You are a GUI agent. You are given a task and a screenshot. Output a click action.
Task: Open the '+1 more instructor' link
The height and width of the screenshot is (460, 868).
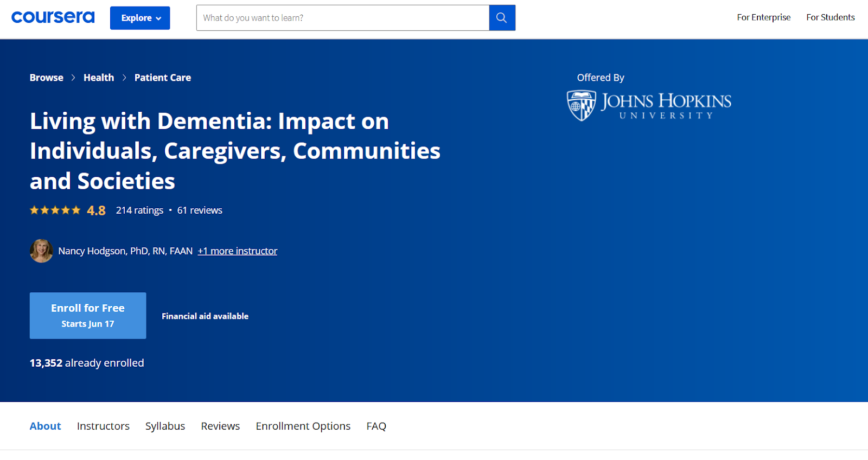click(238, 251)
